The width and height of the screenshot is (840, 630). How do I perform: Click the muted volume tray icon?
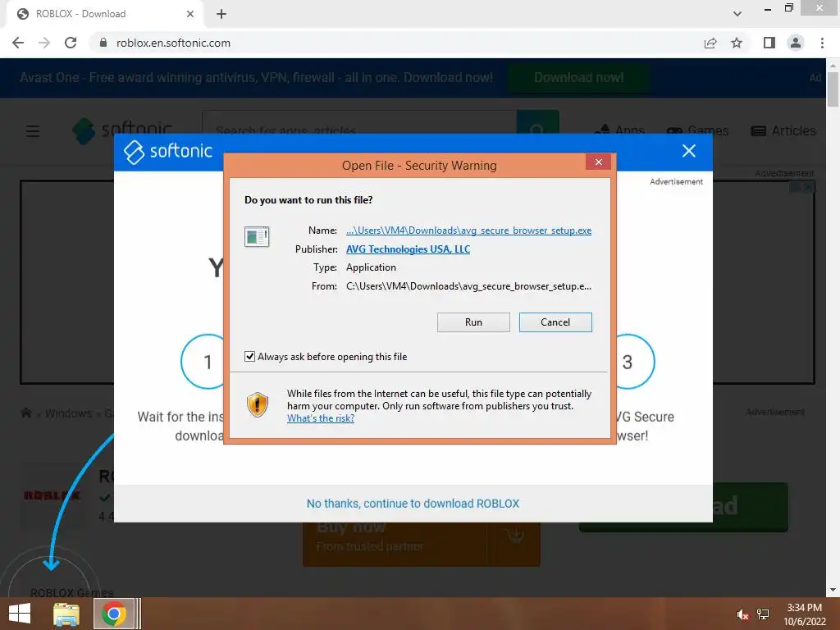[x=742, y=614]
